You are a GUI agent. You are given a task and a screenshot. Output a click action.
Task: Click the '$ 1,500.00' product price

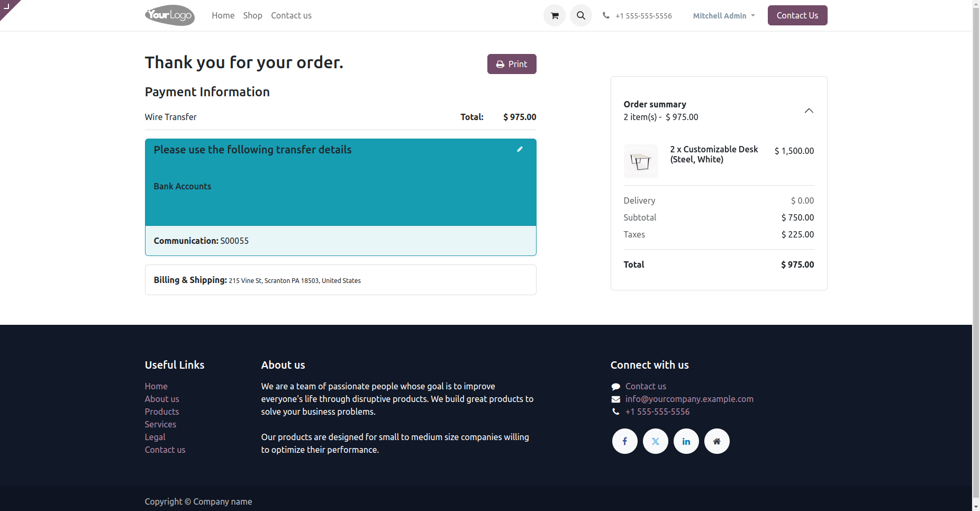(x=794, y=151)
